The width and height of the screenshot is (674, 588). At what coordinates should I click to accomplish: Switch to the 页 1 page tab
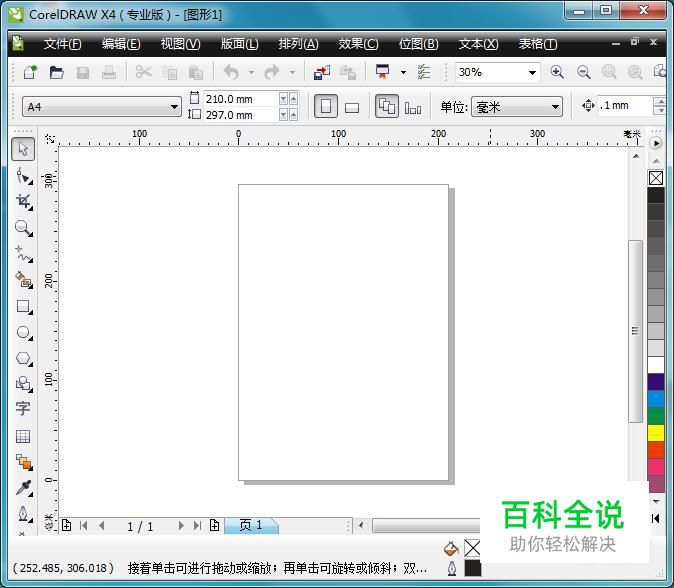point(251,525)
